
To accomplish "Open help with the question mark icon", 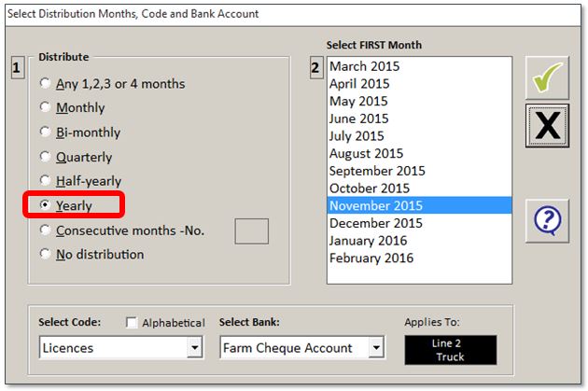I will [547, 221].
